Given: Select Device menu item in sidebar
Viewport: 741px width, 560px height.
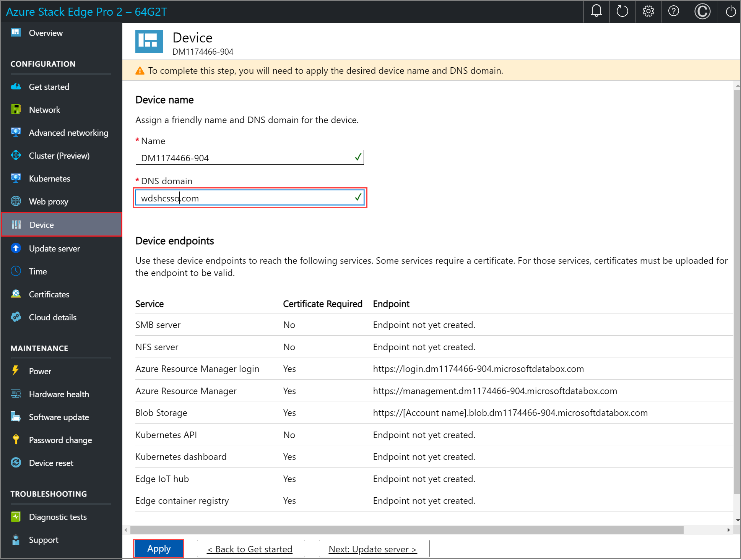Looking at the screenshot, I should [x=62, y=225].
